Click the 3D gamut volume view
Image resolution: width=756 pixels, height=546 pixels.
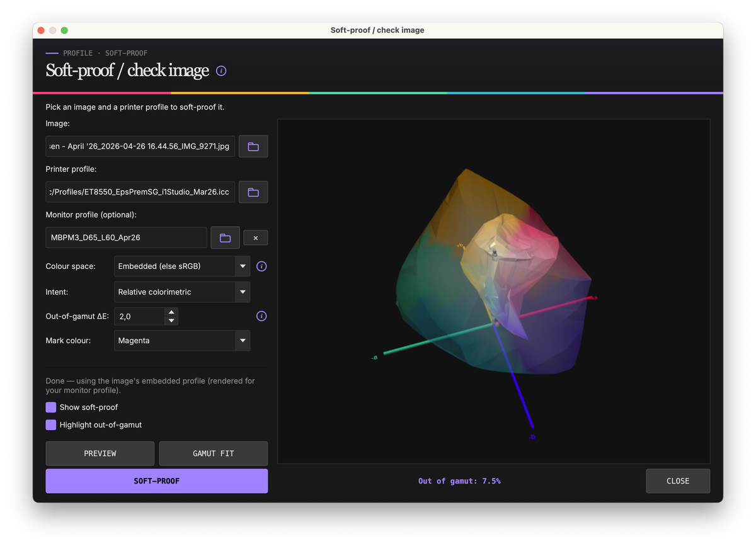(x=494, y=291)
